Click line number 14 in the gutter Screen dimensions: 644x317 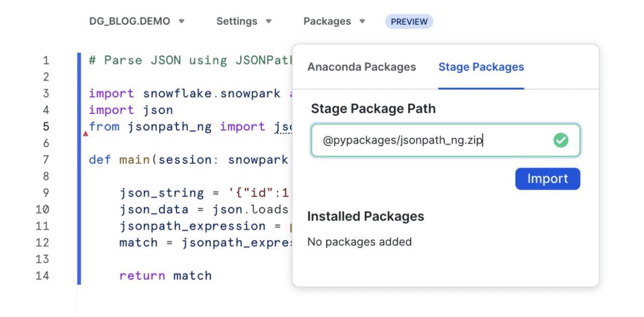[42, 276]
